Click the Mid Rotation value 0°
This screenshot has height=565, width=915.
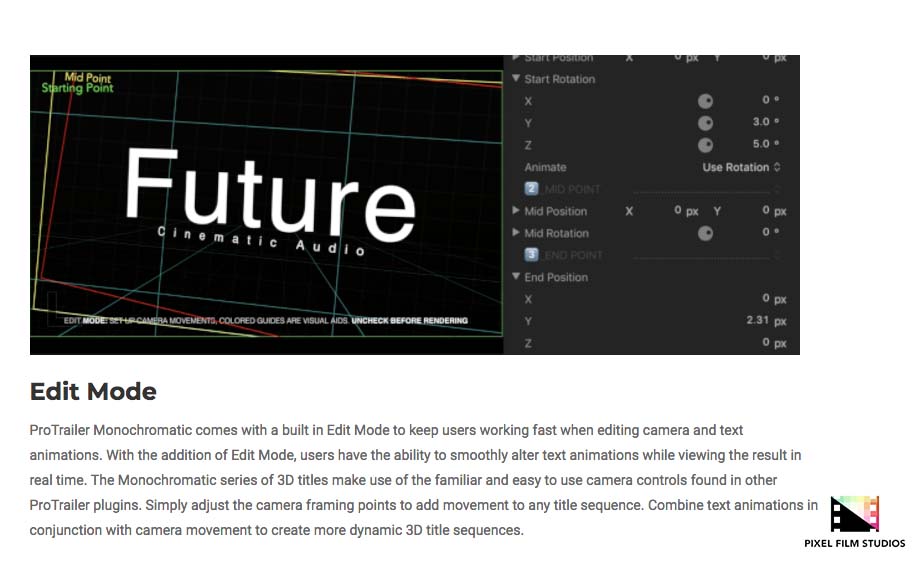pyautogui.click(x=770, y=232)
